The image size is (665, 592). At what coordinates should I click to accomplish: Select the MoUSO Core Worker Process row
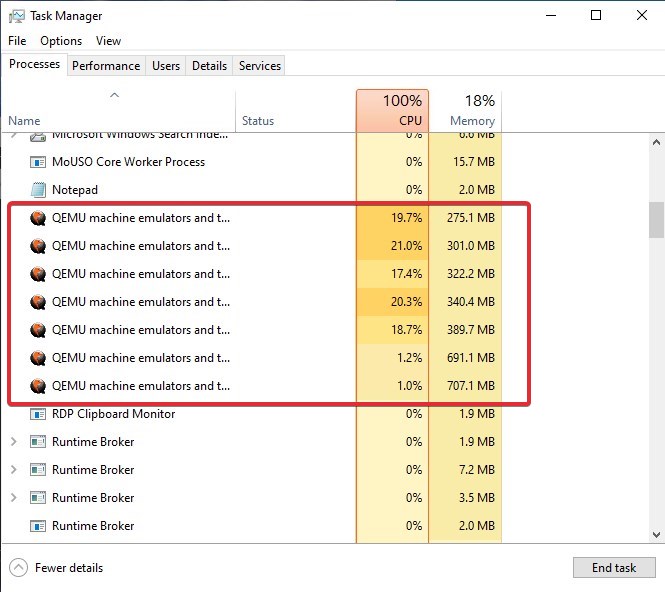(x=252, y=162)
